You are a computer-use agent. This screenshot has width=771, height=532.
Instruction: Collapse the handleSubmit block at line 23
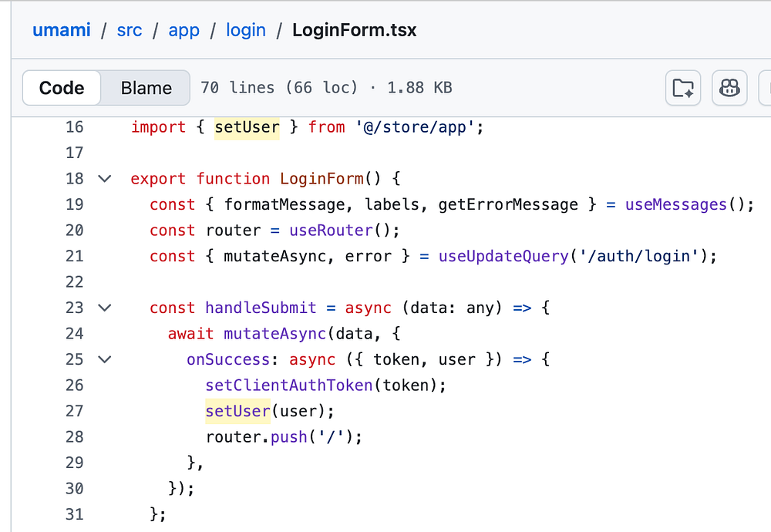point(104,308)
